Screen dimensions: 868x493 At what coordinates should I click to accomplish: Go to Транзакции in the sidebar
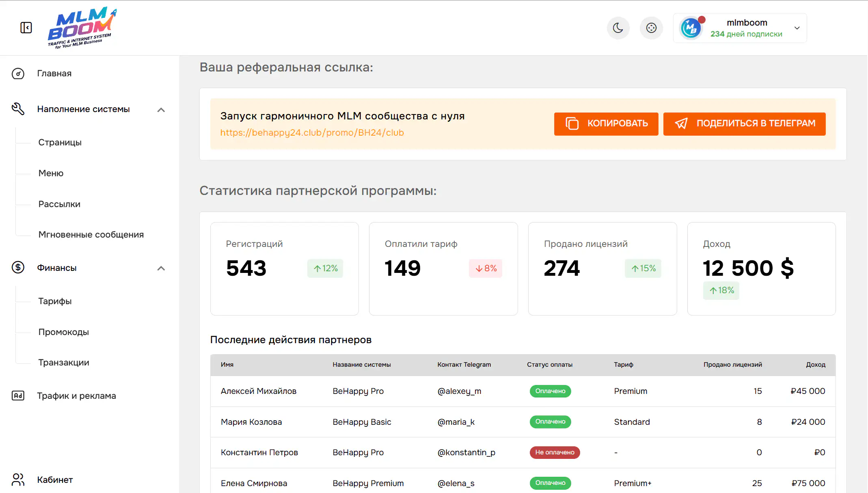pos(64,362)
